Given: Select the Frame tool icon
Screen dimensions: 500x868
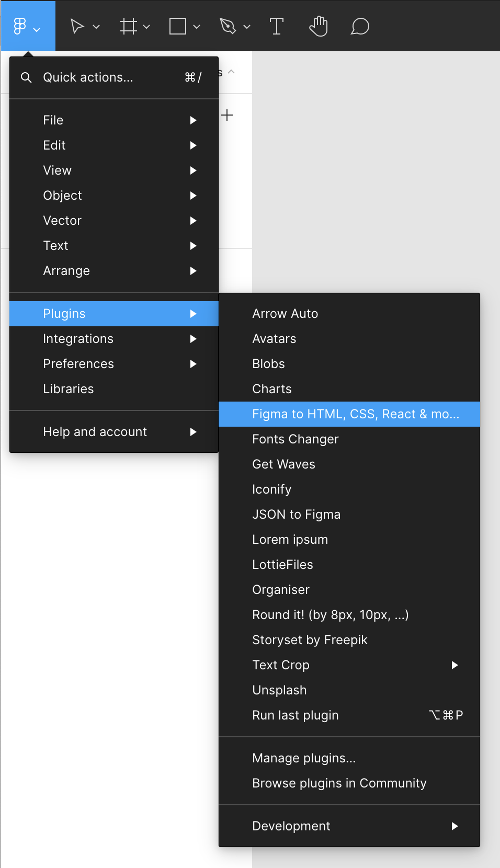Looking at the screenshot, I should 128,26.
